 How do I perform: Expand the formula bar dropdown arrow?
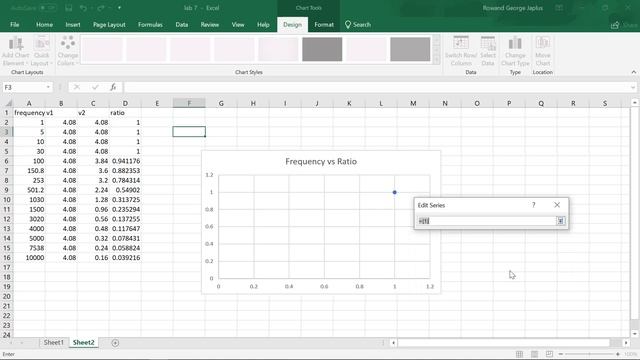(x=633, y=87)
